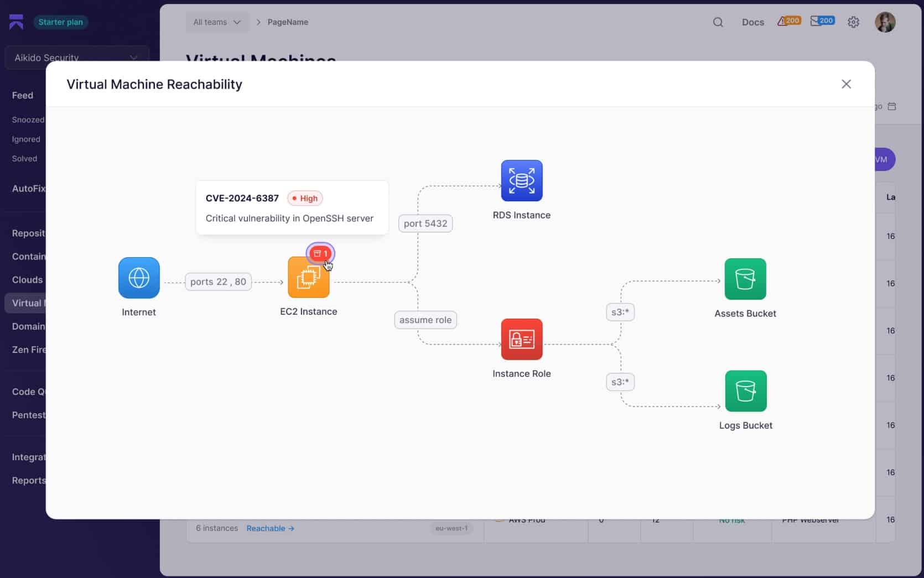Click the Reachable link below the dialog

[x=270, y=528]
